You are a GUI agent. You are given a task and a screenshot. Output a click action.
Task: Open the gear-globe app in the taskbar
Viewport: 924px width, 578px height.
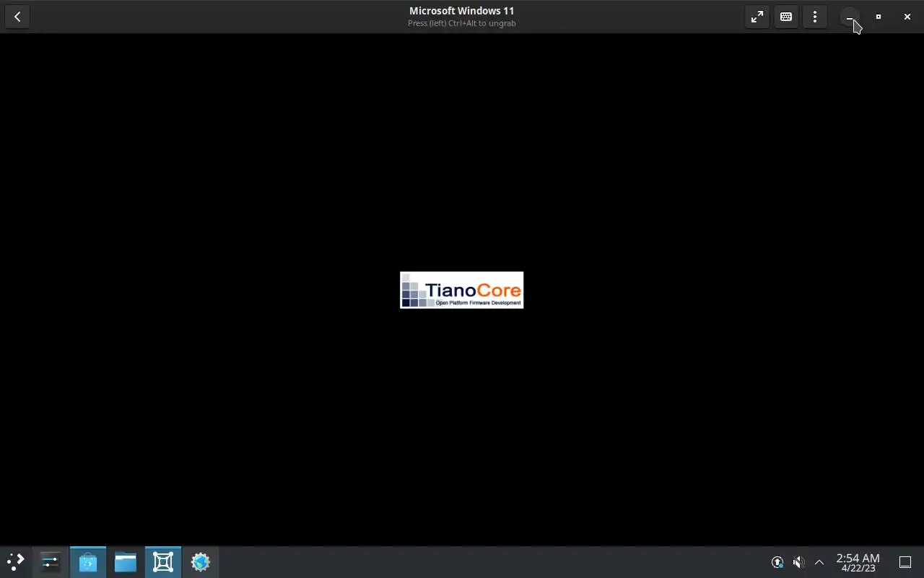[201, 561]
